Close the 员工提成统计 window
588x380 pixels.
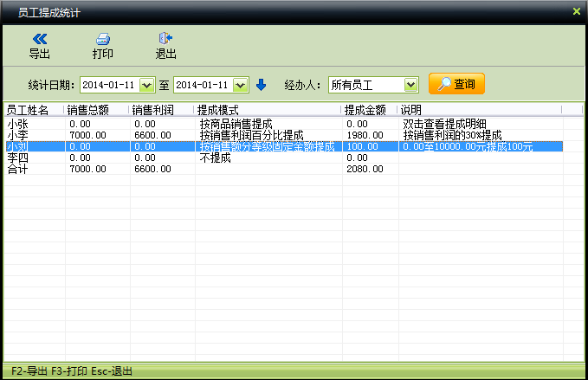click(577, 11)
